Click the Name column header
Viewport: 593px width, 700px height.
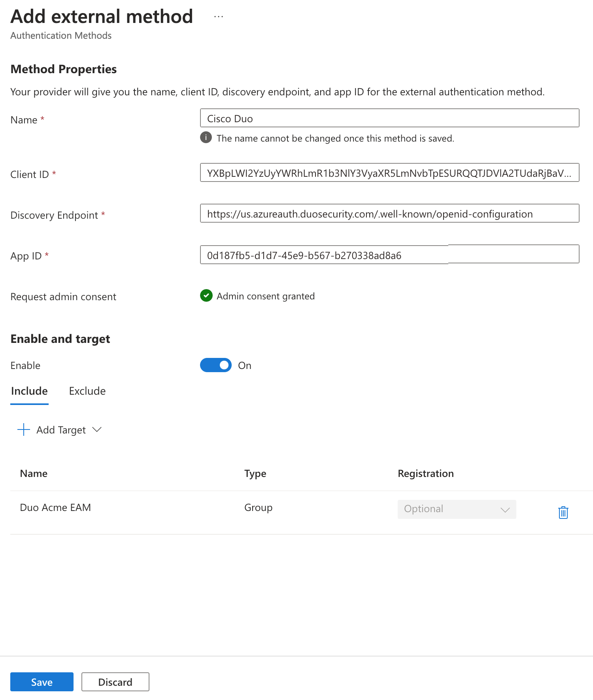[34, 473]
